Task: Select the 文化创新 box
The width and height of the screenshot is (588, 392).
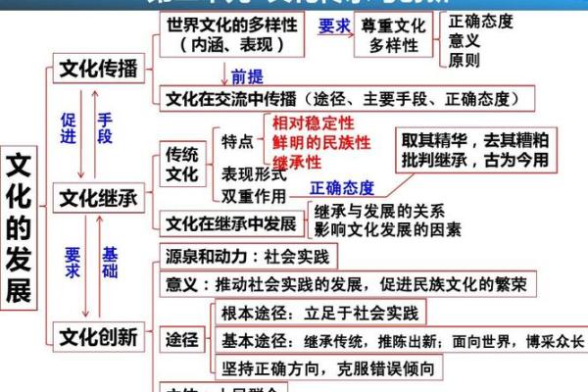Action: 99,336
